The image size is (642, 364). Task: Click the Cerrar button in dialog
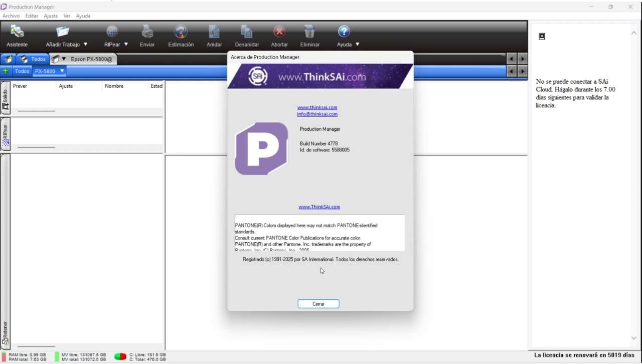click(x=318, y=304)
